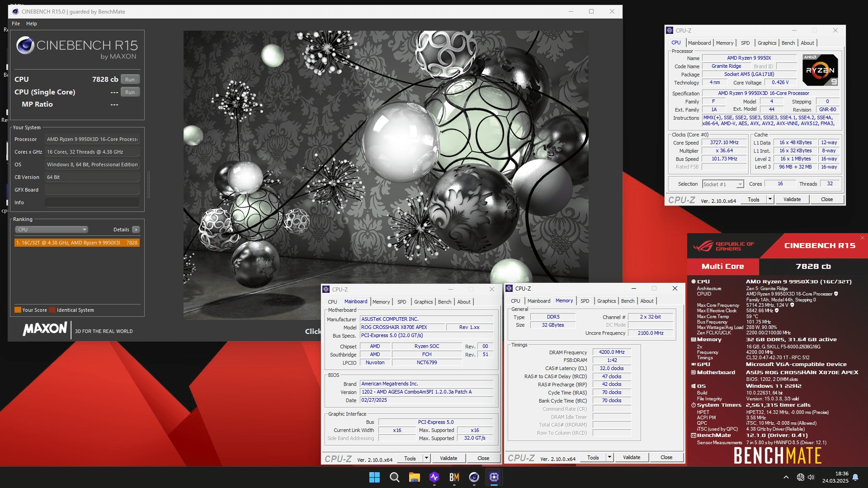The image size is (868, 488).
Task: Open the Bench tab in top CPU-Z
Action: pyautogui.click(x=788, y=43)
